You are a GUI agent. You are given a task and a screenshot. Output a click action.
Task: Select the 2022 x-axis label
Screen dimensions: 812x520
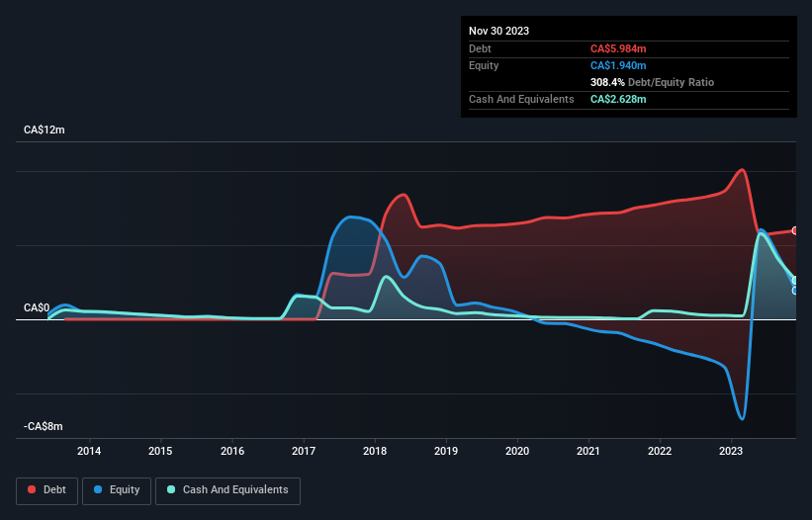(x=660, y=451)
